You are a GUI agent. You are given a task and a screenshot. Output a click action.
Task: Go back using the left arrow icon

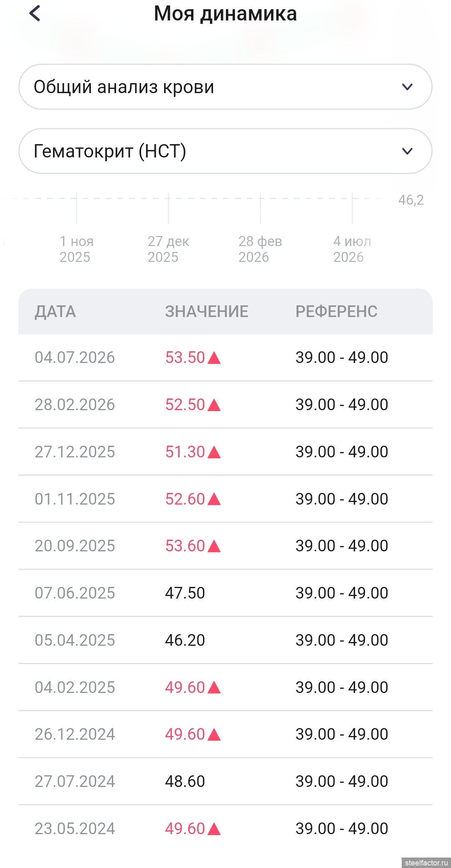pyautogui.click(x=35, y=13)
